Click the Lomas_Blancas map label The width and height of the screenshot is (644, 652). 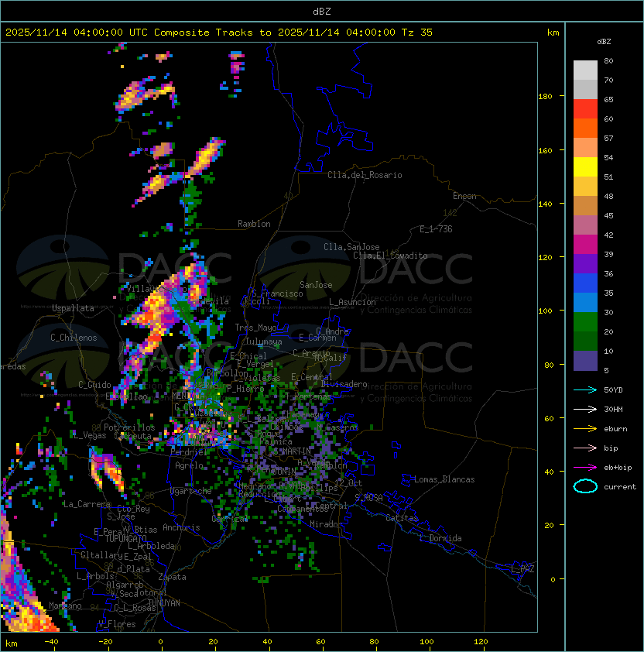pos(444,479)
